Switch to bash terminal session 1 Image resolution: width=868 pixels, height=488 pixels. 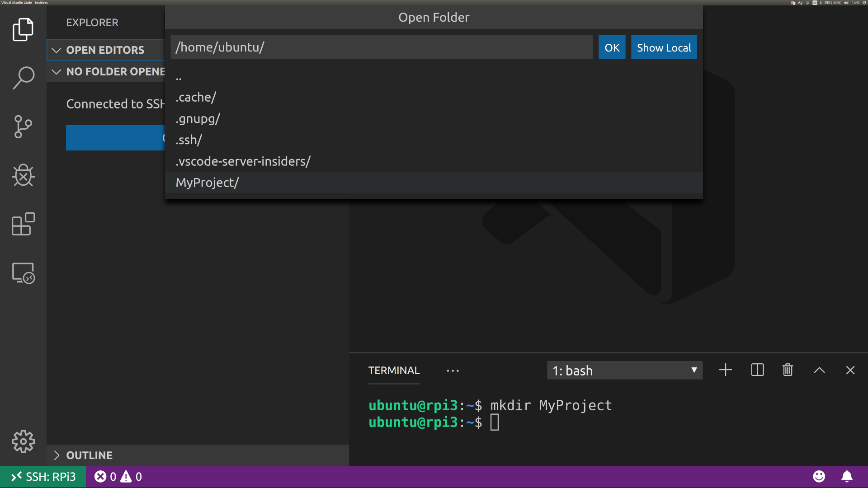(x=623, y=370)
